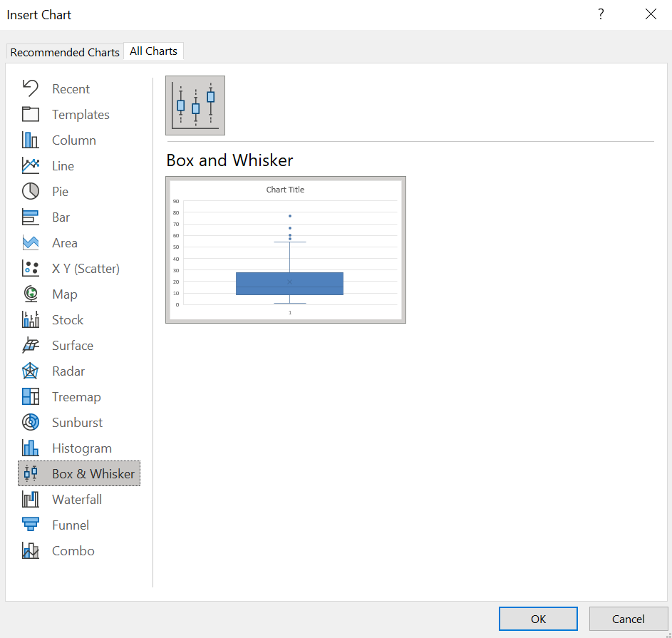Select the Box and Whisker subtype thumbnail

click(195, 106)
